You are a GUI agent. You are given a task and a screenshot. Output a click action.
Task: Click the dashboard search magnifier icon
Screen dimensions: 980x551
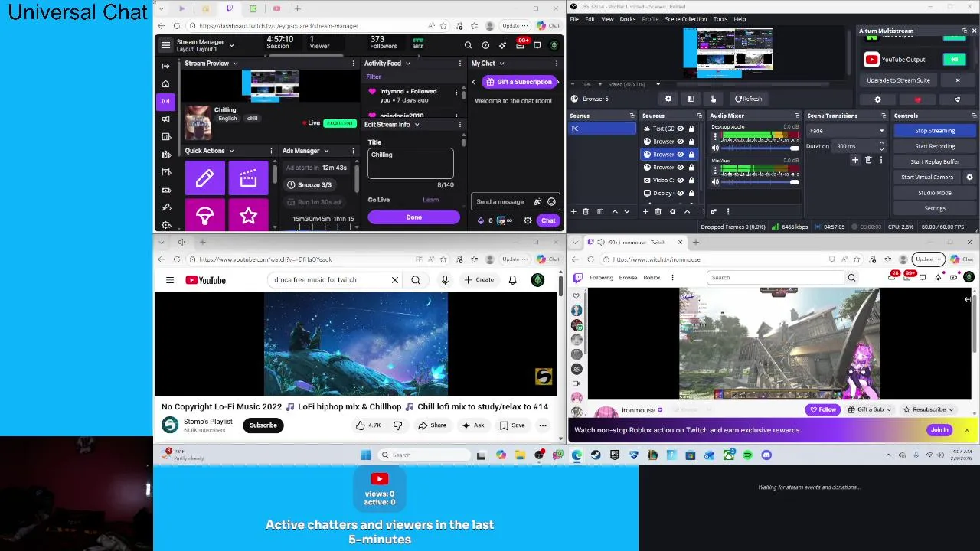pos(468,45)
